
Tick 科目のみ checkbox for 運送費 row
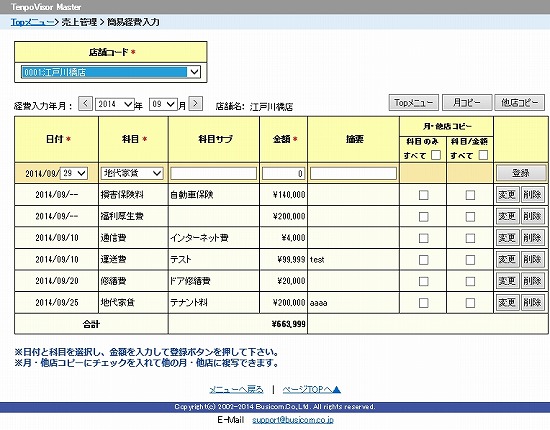click(424, 260)
